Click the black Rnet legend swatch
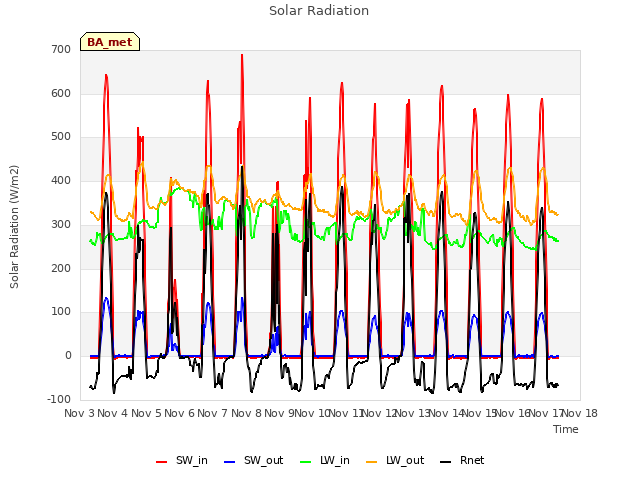The image size is (640, 480). point(446,462)
